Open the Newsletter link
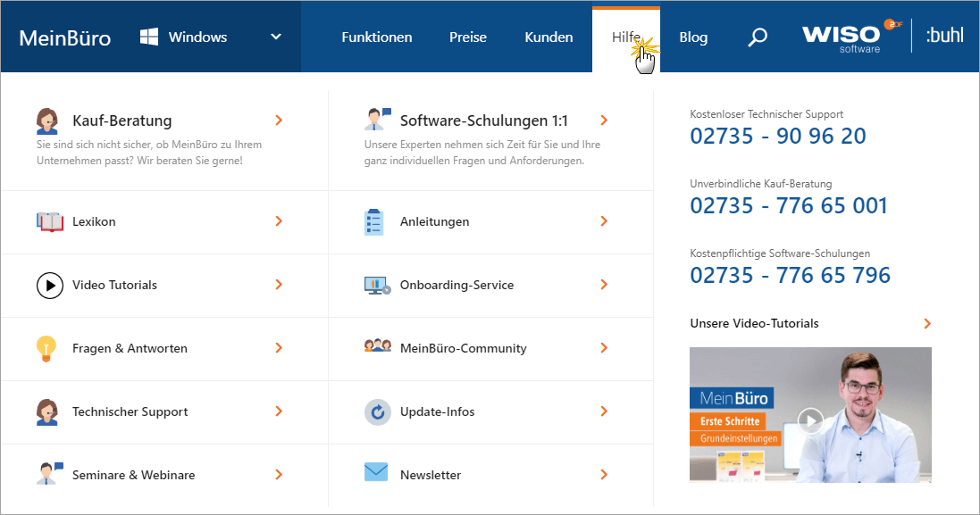 click(431, 475)
